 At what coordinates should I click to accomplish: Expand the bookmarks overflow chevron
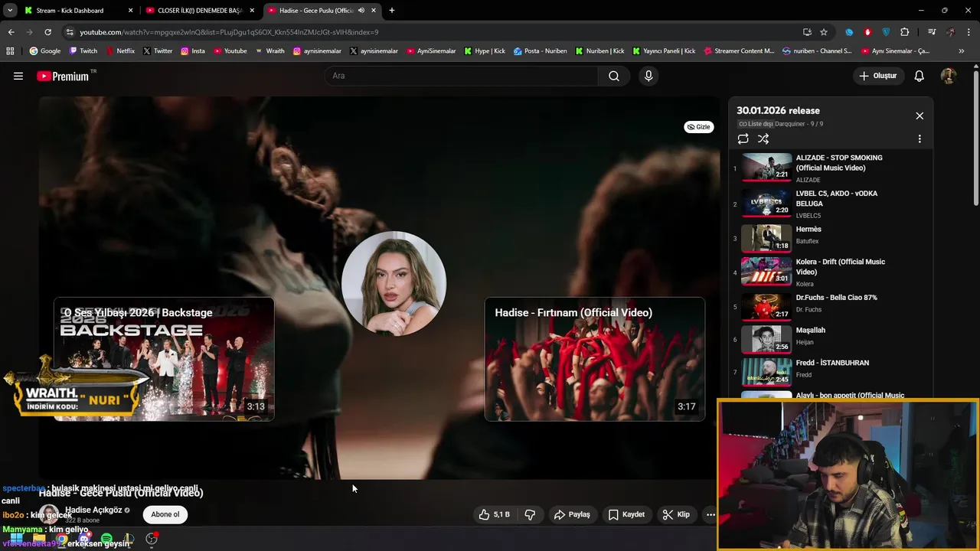coord(961,51)
